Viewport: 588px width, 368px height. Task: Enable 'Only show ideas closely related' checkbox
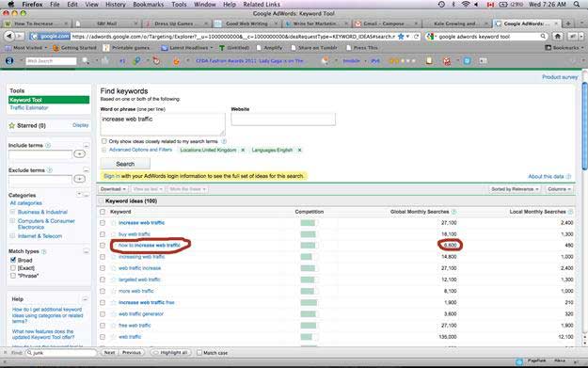click(x=103, y=141)
